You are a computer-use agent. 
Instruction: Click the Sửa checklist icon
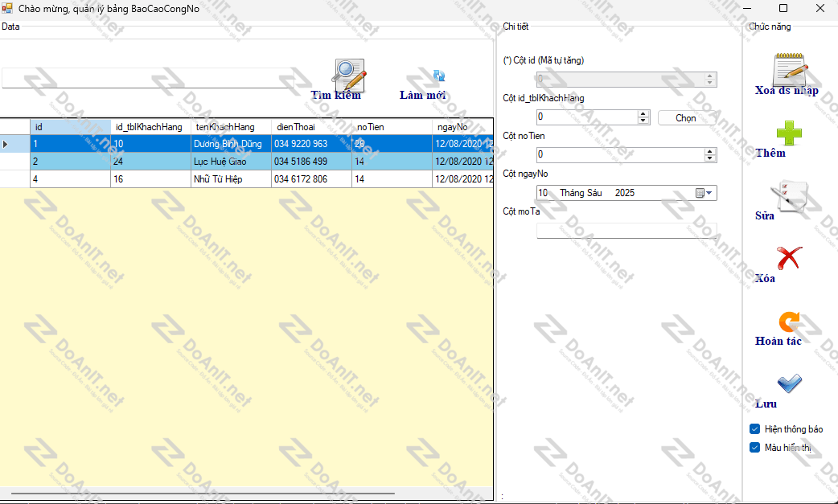tap(789, 196)
